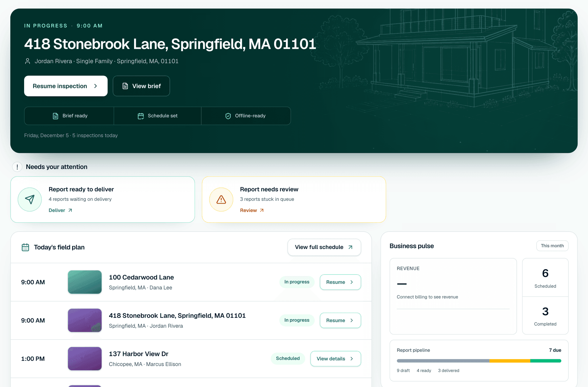Open the View brief button

pyautogui.click(x=141, y=86)
